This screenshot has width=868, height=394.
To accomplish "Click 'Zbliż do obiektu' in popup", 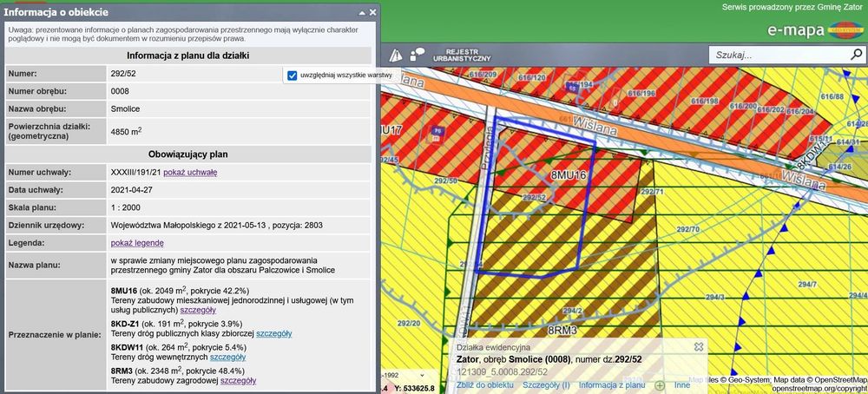I will tap(485, 385).
